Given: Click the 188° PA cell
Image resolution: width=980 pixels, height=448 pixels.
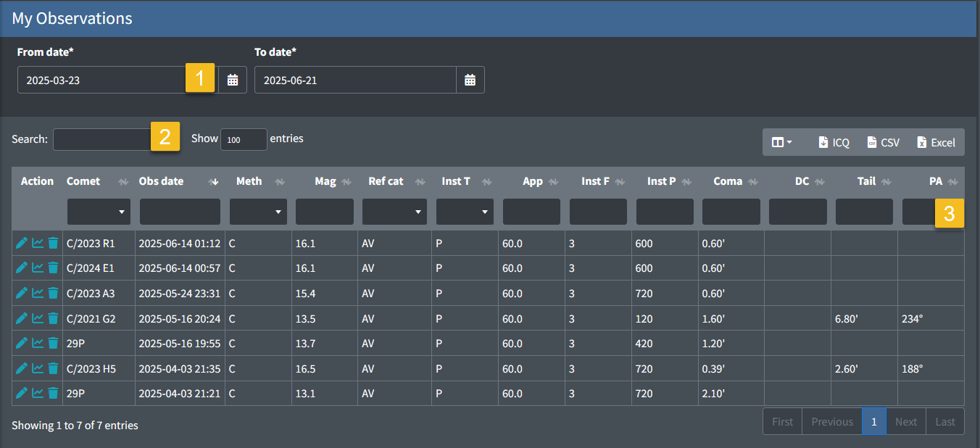Looking at the screenshot, I should point(931,368).
